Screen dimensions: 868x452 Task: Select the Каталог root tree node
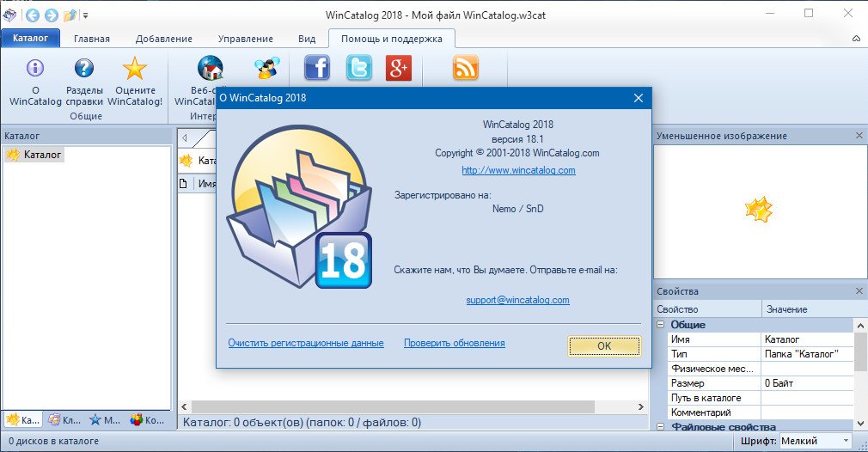tap(35, 155)
